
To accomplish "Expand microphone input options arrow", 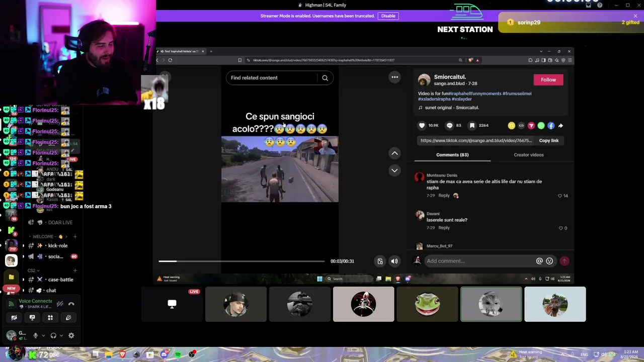I will pyautogui.click(x=43, y=335).
